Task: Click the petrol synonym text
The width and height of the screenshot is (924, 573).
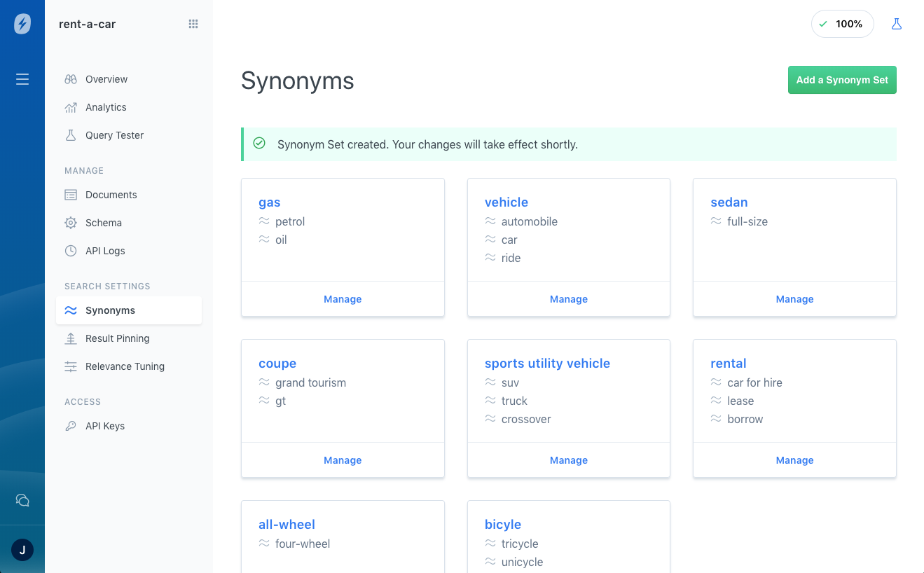Action: (290, 221)
